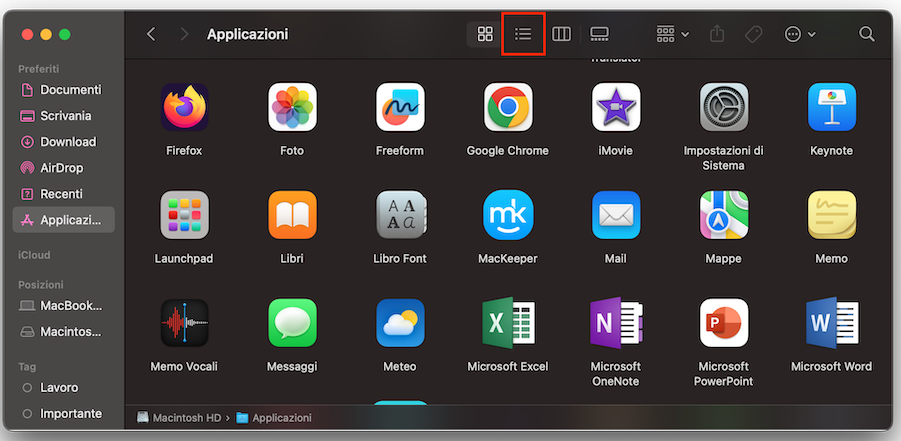This screenshot has width=901, height=441.
Task: Select the Microsoft Word icon
Action: click(831, 323)
